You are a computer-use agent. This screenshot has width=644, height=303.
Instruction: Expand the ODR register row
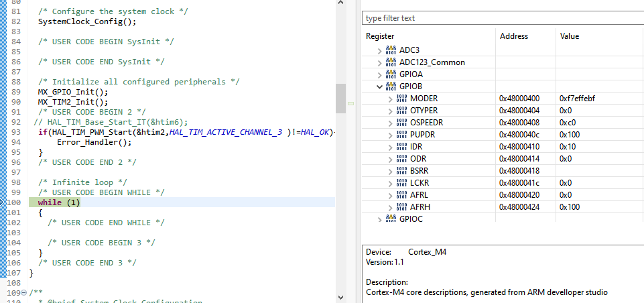point(390,159)
